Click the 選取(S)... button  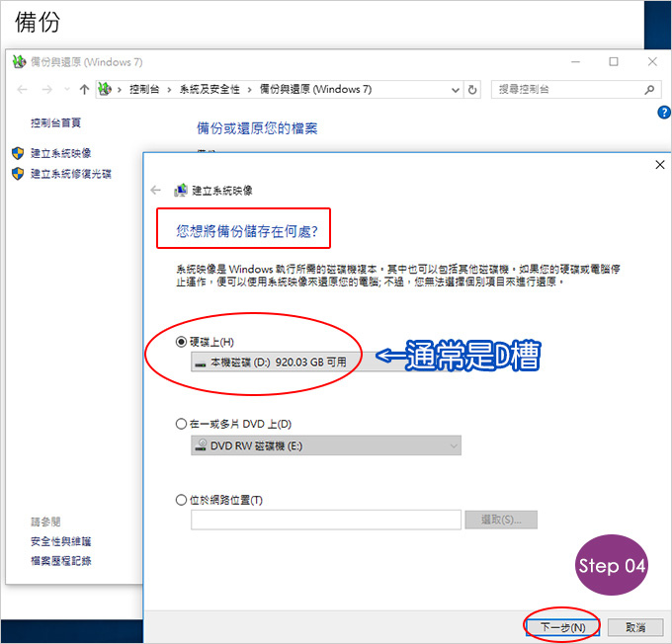pyautogui.click(x=501, y=520)
